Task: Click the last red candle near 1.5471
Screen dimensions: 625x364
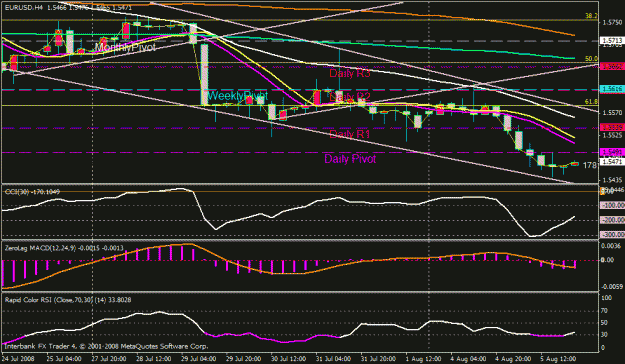Action: 575,163
